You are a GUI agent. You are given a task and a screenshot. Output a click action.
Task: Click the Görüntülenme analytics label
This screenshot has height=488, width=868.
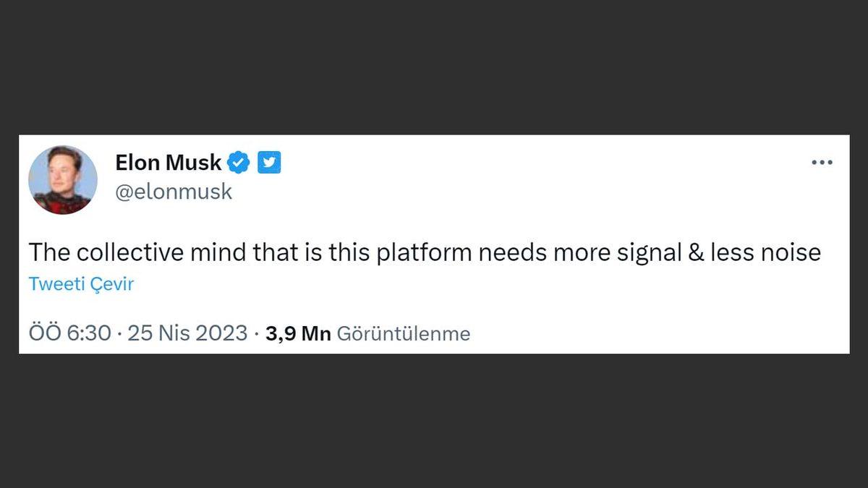[403, 333]
